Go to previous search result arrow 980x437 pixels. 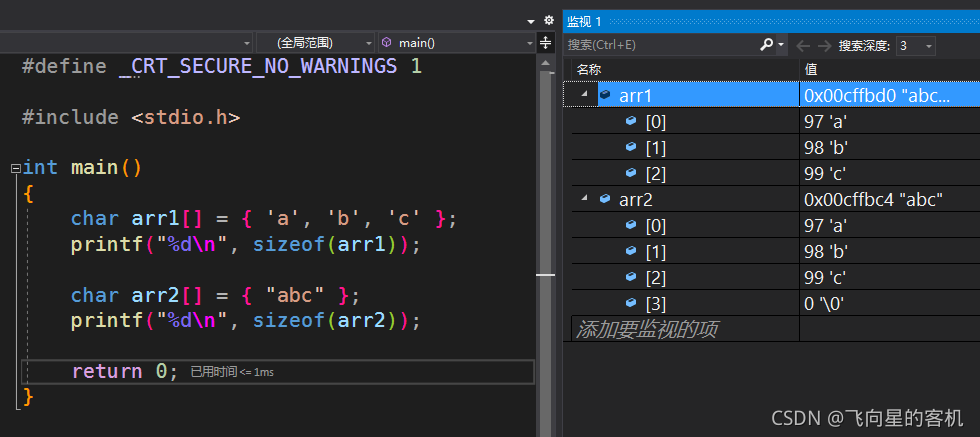click(802, 46)
